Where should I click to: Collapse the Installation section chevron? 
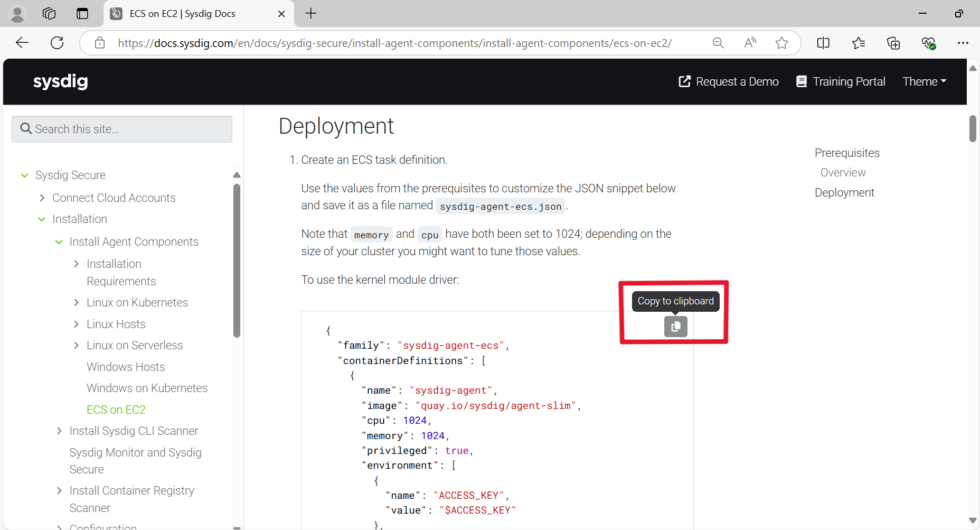[x=42, y=219]
